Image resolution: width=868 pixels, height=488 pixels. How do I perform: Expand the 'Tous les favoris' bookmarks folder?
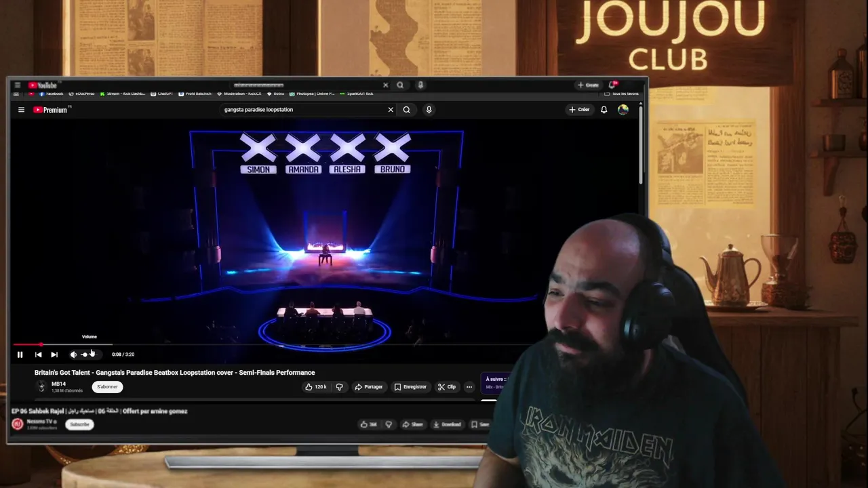[622, 94]
